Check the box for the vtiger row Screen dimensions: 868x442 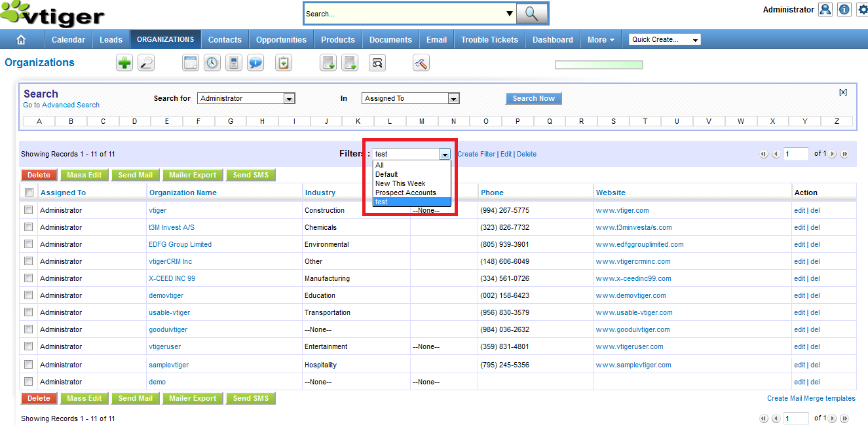click(x=29, y=210)
